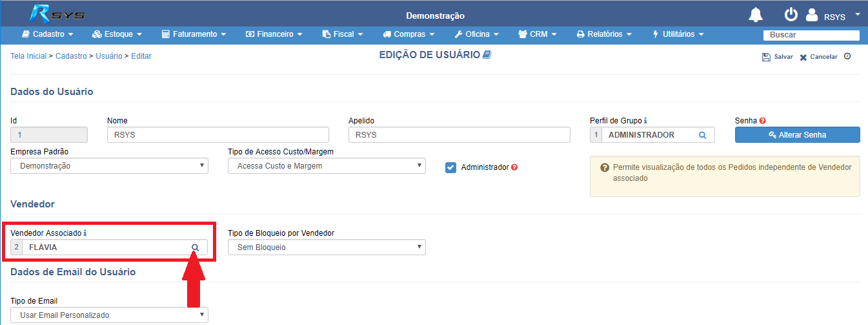Click the red help icon beside Administrador
The height and width of the screenshot is (325, 868).
tap(514, 167)
